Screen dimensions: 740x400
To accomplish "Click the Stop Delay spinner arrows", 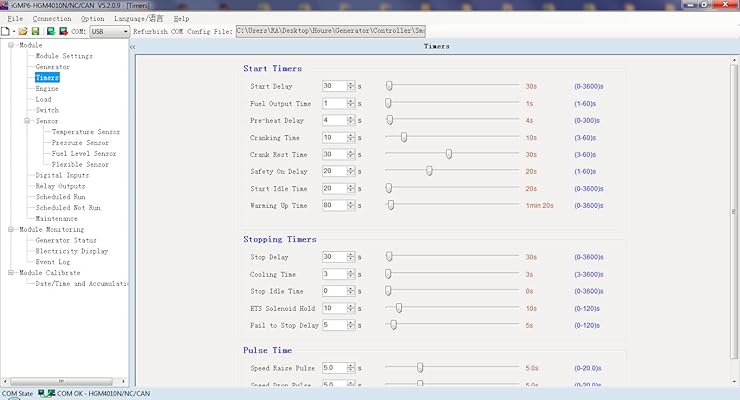I will (351, 257).
